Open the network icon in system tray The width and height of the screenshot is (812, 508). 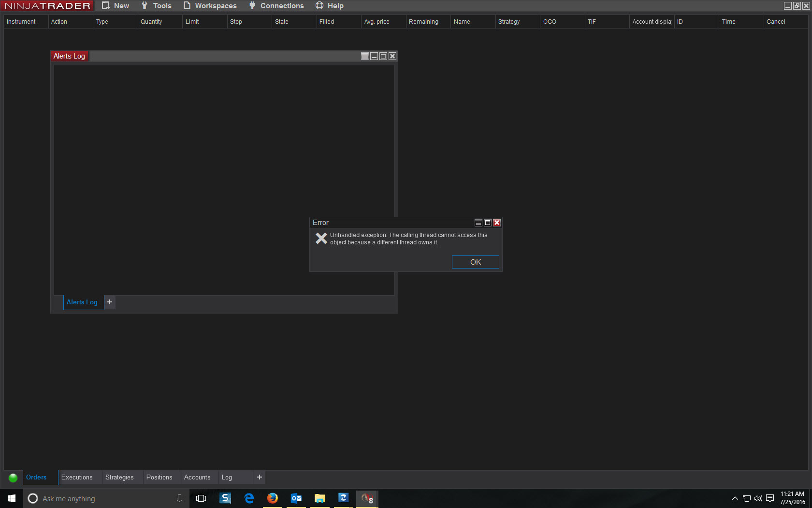point(746,498)
